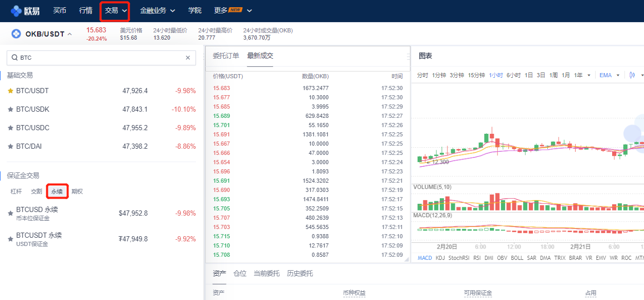
Task: Set chart interval to 1日
Action: click(x=529, y=75)
